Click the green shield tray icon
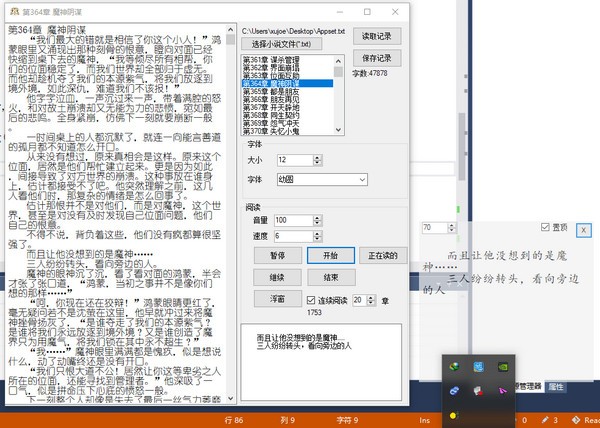This screenshot has height=428, width=600. pyautogui.click(x=455, y=366)
